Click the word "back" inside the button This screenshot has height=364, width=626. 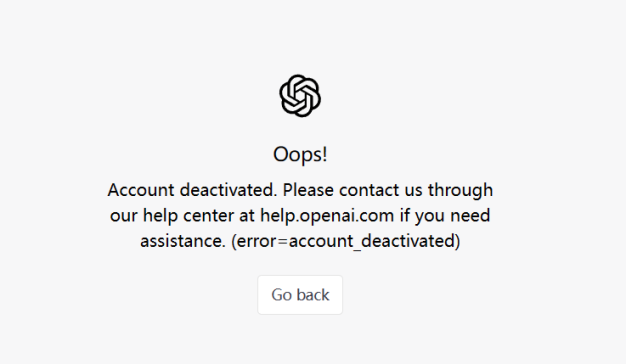pyautogui.click(x=313, y=295)
